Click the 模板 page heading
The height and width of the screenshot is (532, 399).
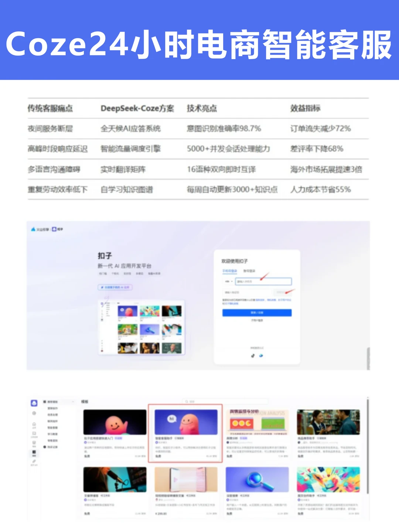click(x=85, y=401)
